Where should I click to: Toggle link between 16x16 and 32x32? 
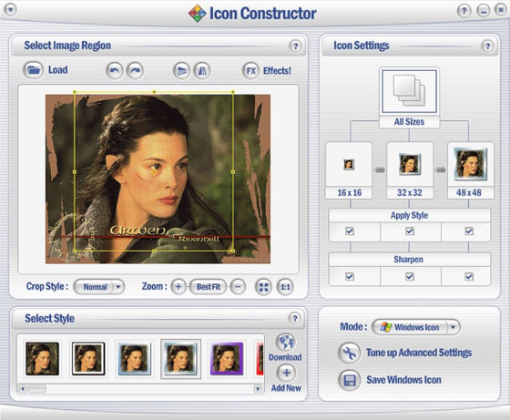pos(379,169)
